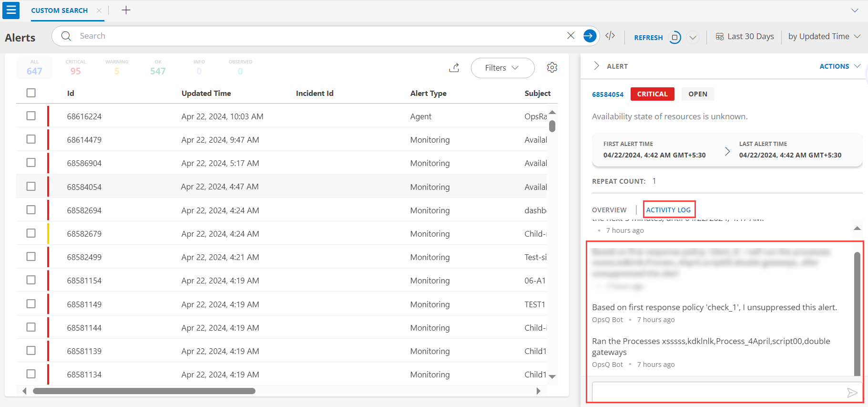
Task: Open the by Updated Time sort dropdown
Action: coord(824,36)
